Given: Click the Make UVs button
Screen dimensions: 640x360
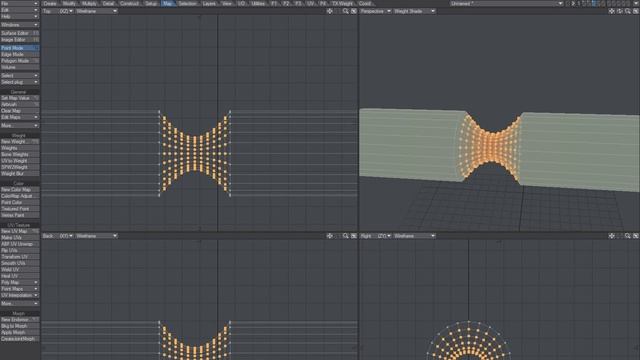Looking at the screenshot, I should (20, 238).
